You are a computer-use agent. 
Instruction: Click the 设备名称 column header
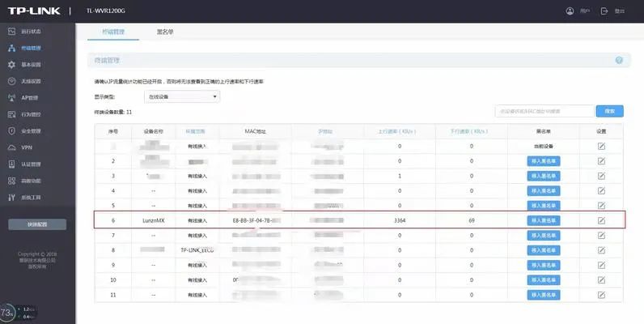154,131
